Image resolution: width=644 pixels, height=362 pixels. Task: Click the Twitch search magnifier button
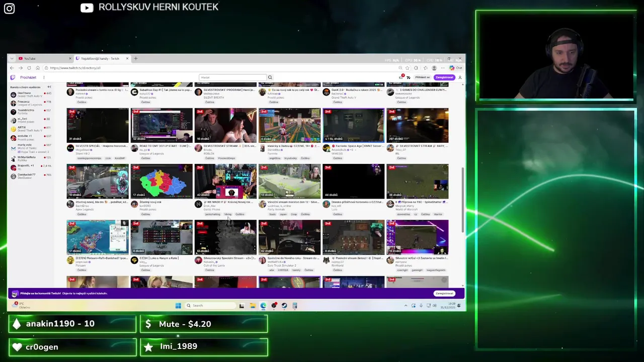click(270, 77)
